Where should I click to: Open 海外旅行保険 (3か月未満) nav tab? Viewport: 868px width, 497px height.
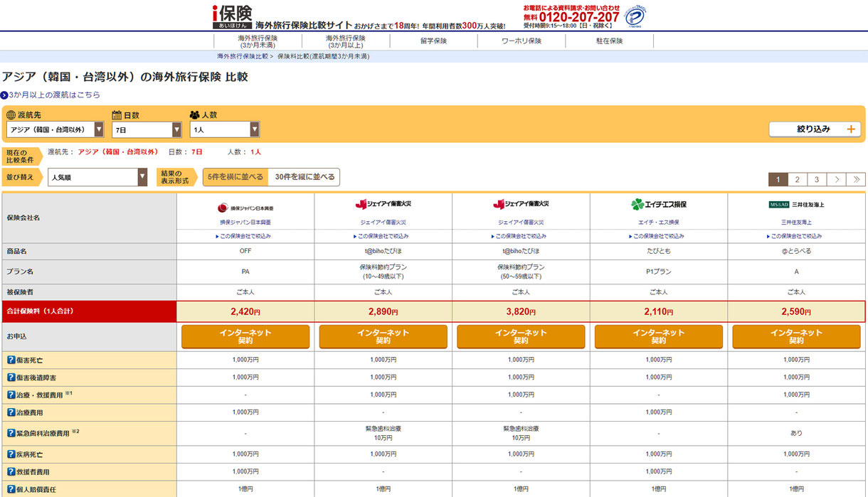click(x=258, y=41)
